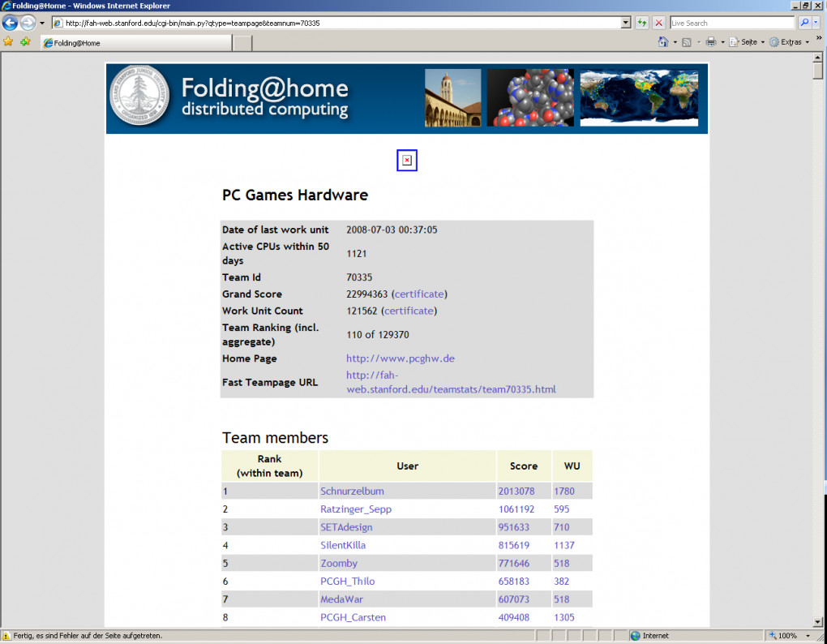Viewport: 827px width, 644px height.
Task: Go back with the browser Back arrow
Action: pos(10,23)
